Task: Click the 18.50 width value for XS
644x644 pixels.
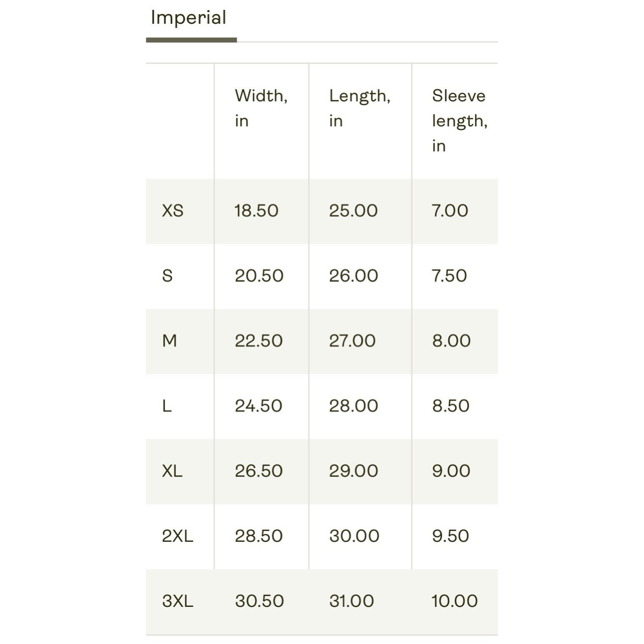Action: 256,211
